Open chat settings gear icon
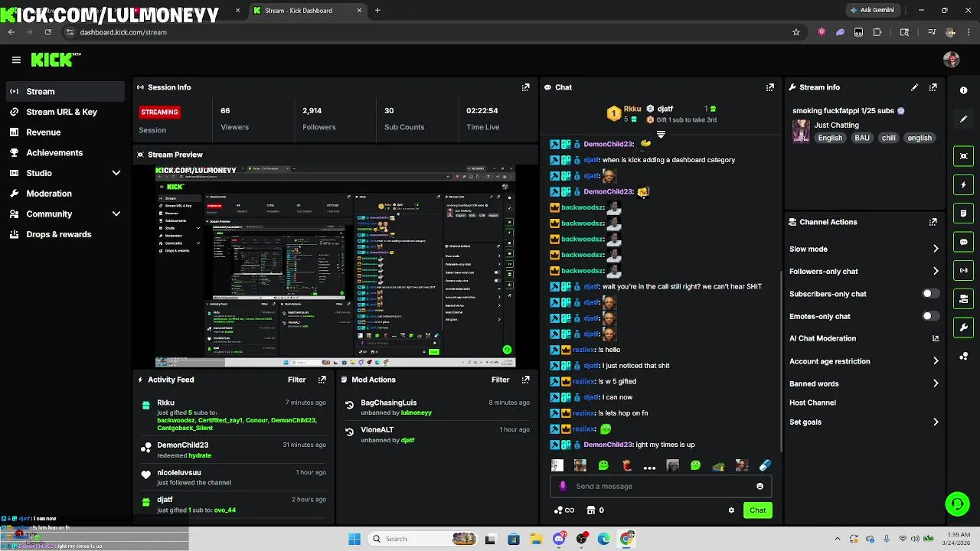980x551 pixels. [731, 510]
